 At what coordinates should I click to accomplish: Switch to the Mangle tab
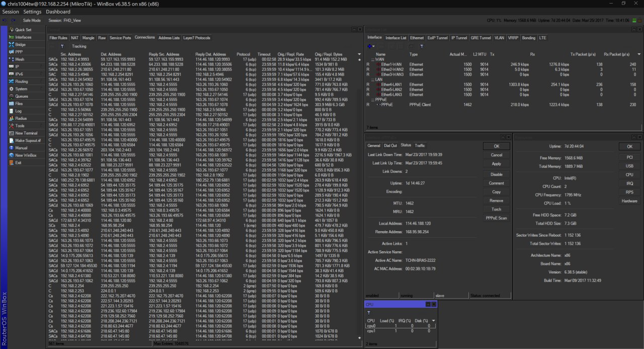click(x=88, y=38)
